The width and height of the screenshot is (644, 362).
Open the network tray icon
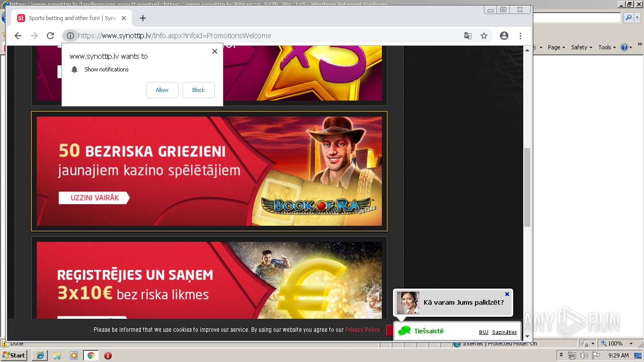tap(572, 355)
